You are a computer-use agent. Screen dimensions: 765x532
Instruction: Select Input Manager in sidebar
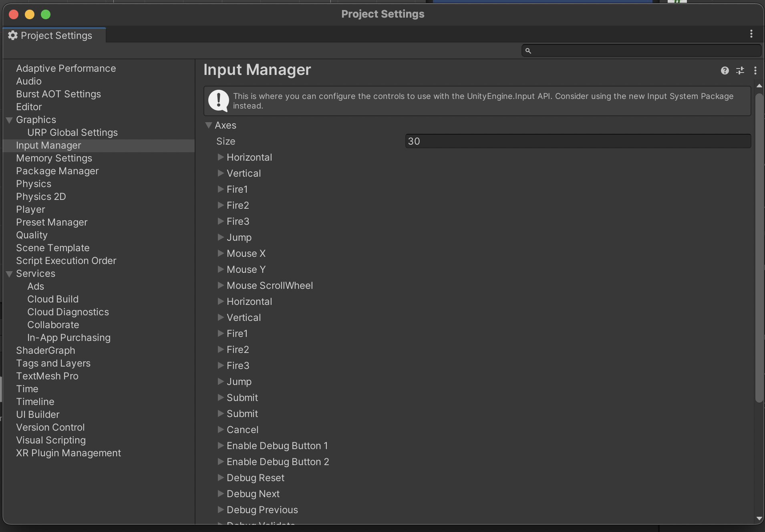click(x=48, y=145)
